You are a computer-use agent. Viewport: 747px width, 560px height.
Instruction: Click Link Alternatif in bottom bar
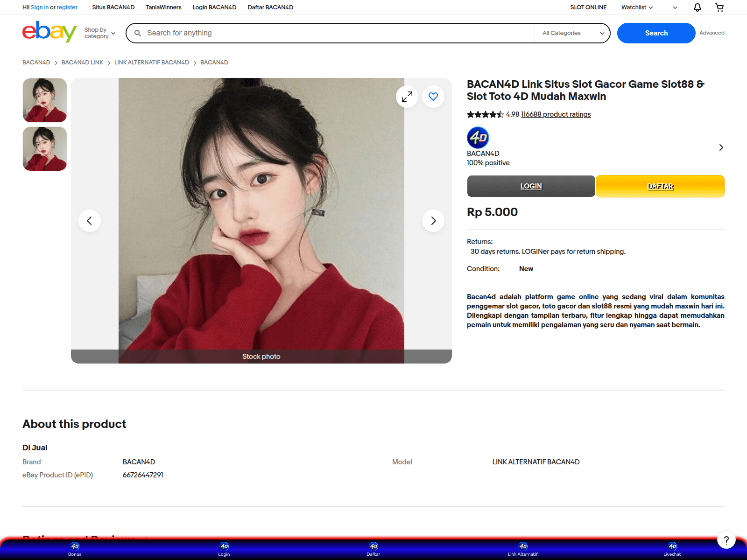pyautogui.click(x=523, y=549)
